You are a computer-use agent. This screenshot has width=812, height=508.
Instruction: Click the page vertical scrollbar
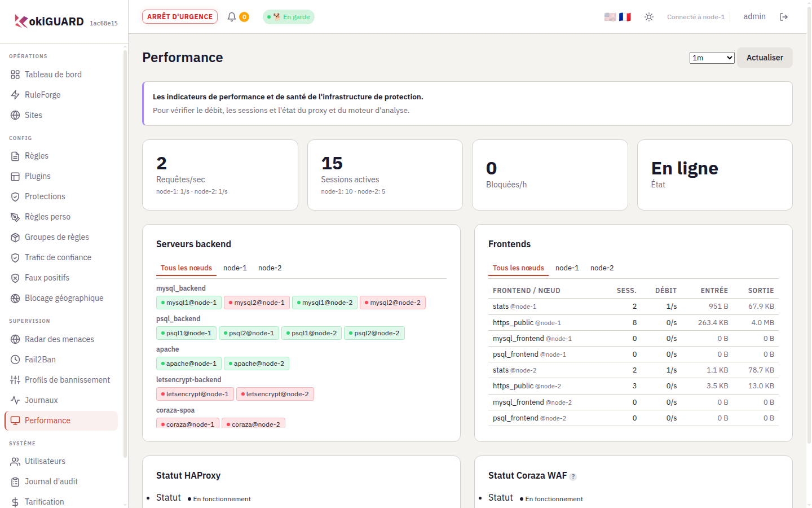[x=809, y=226]
